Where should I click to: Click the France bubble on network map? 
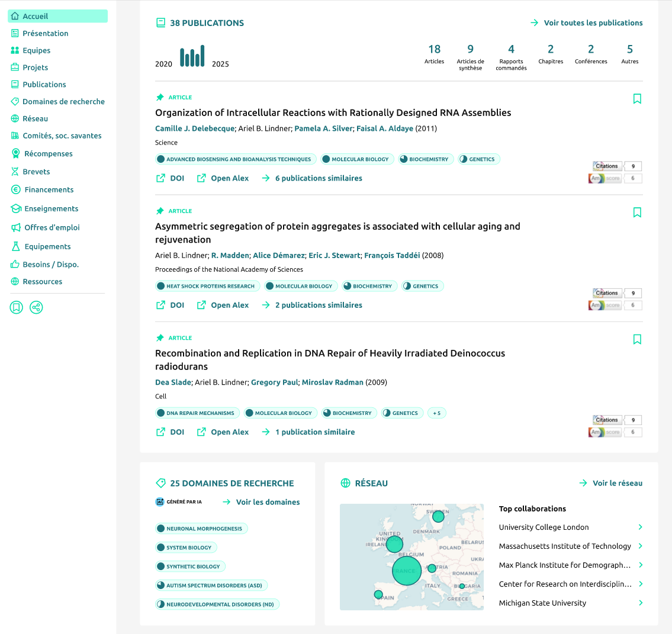407,571
